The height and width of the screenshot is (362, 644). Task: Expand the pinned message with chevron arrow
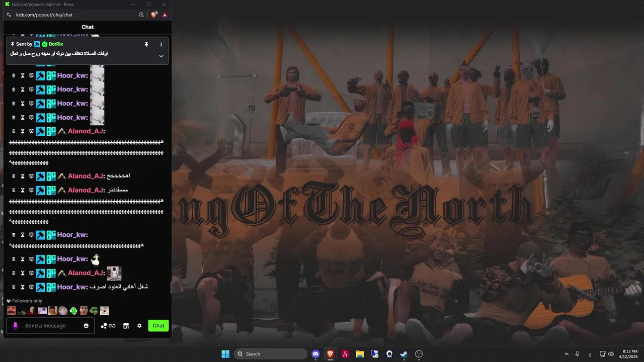(161, 56)
